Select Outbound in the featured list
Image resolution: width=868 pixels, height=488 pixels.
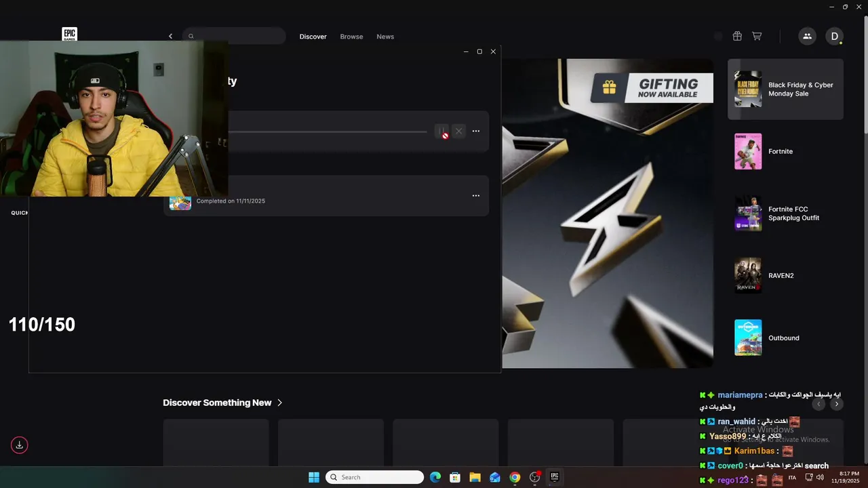(785, 338)
